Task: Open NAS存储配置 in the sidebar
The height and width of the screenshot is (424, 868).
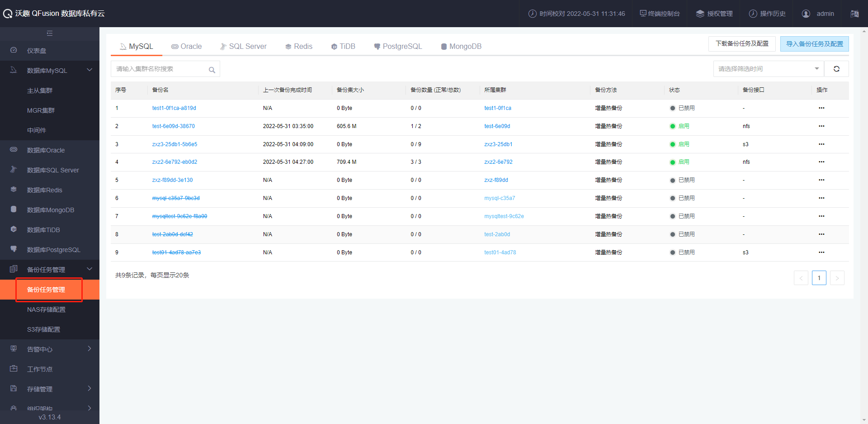Action: tap(46, 310)
